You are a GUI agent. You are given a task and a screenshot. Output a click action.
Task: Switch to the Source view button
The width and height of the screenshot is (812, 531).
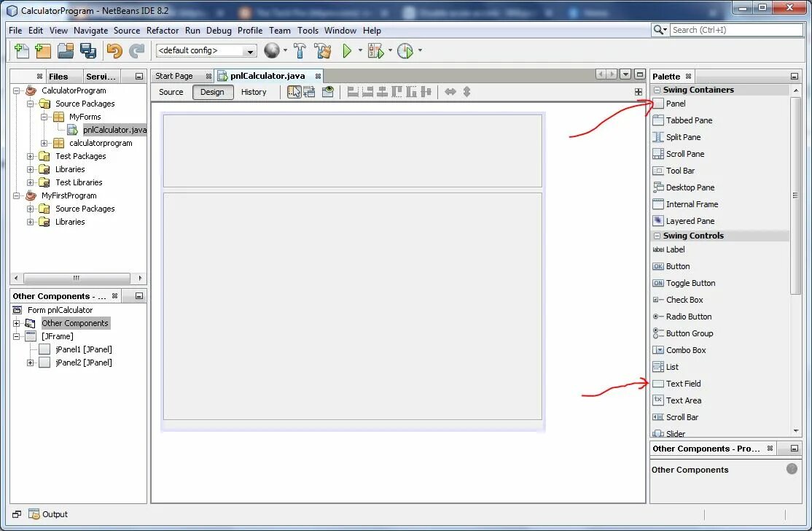(x=171, y=92)
